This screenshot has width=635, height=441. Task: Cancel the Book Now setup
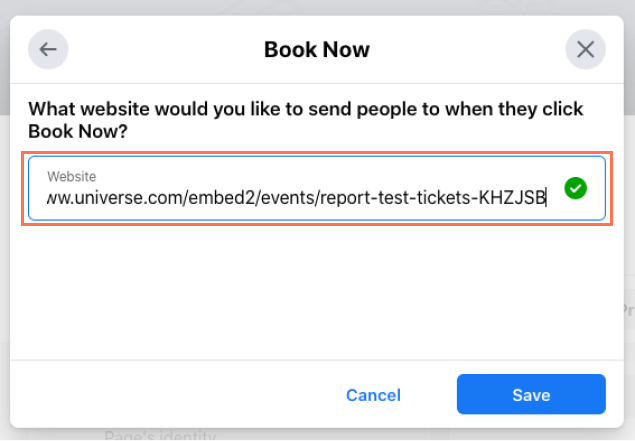(x=373, y=395)
